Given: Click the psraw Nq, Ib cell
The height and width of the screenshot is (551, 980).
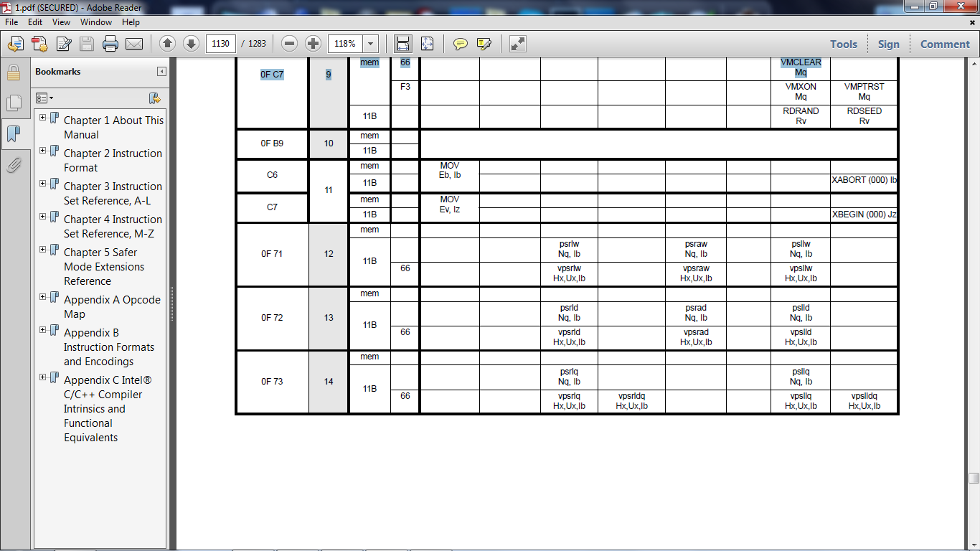Looking at the screenshot, I should pyautogui.click(x=696, y=249).
